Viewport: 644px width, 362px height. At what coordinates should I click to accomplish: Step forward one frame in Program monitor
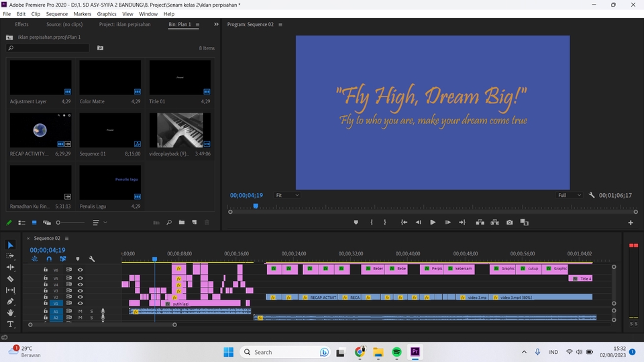coord(447,222)
